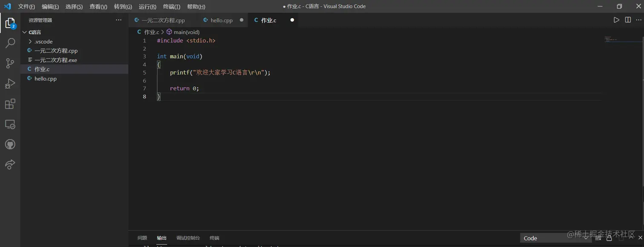Place cursor on the #include <stdio.h> line
The width and height of the screenshot is (644, 247).
tap(186, 40)
